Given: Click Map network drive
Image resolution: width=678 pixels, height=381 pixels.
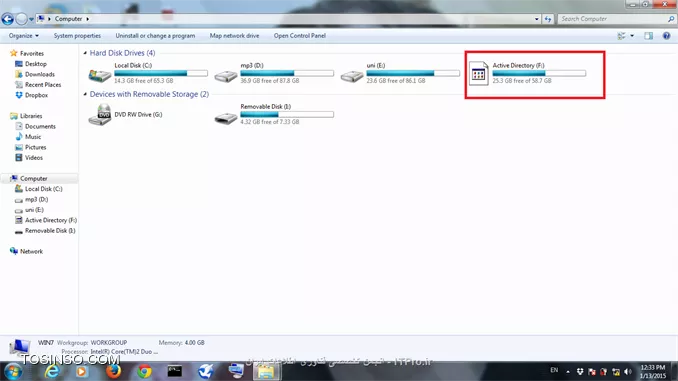Looking at the screenshot, I should 234,36.
